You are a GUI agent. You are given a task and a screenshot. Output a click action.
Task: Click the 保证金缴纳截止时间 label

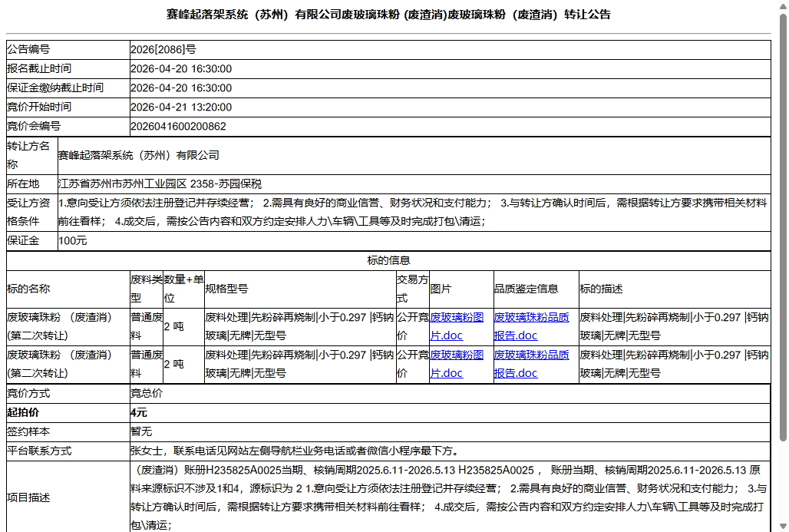pyautogui.click(x=55, y=88)
